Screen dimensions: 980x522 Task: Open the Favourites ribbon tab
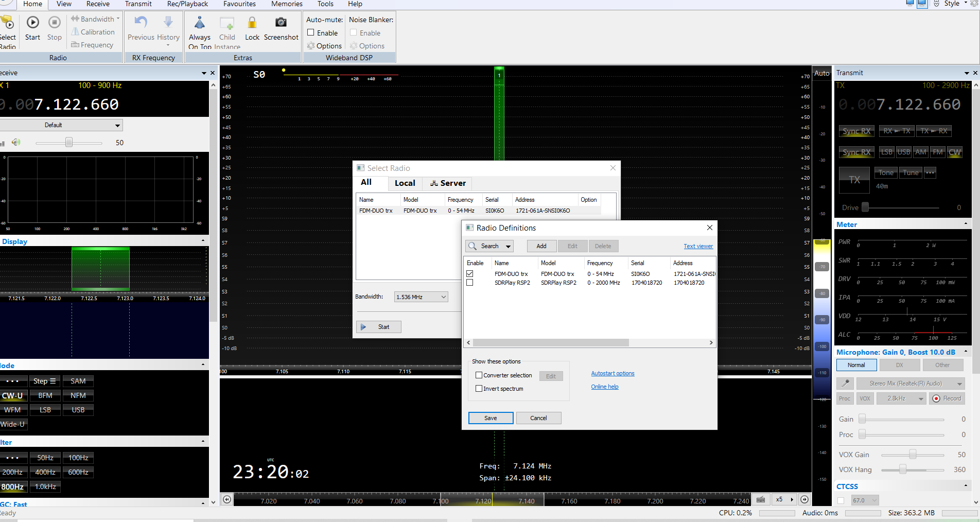coord(239,4)
